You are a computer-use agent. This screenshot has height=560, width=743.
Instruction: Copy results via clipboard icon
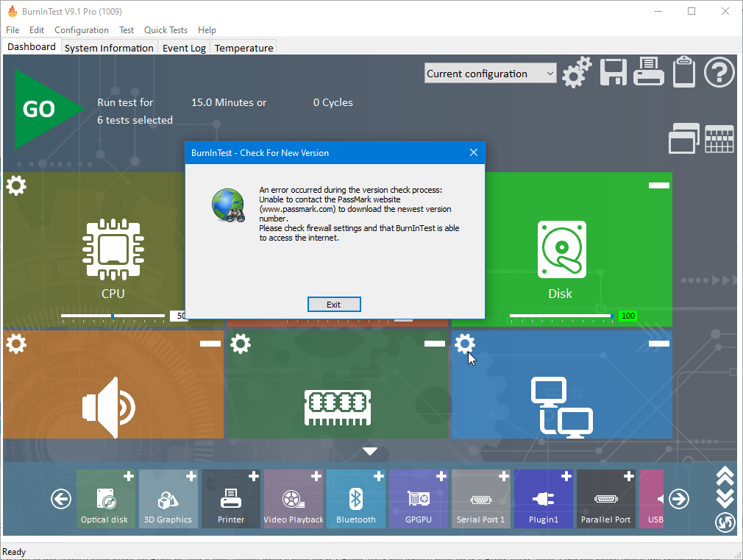(683, 71)
